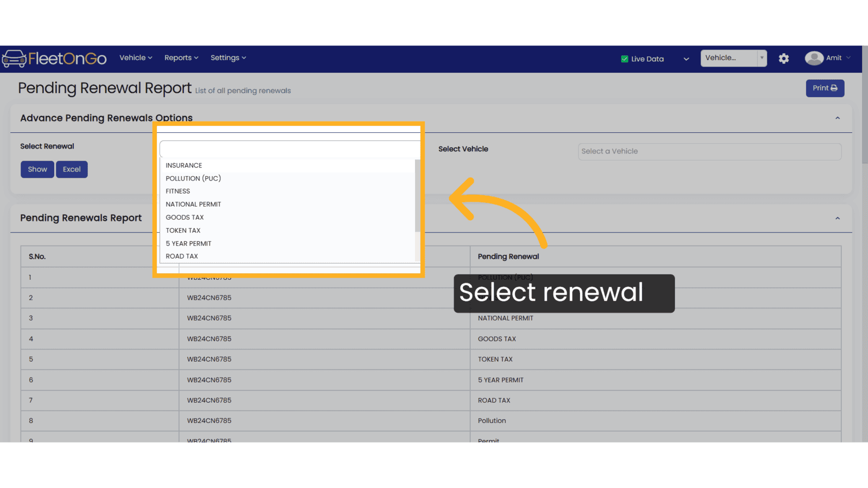Screen dimensions: 868x488
Task: Expand the Live Data chevron dropdown
Action: click(686, 59)
